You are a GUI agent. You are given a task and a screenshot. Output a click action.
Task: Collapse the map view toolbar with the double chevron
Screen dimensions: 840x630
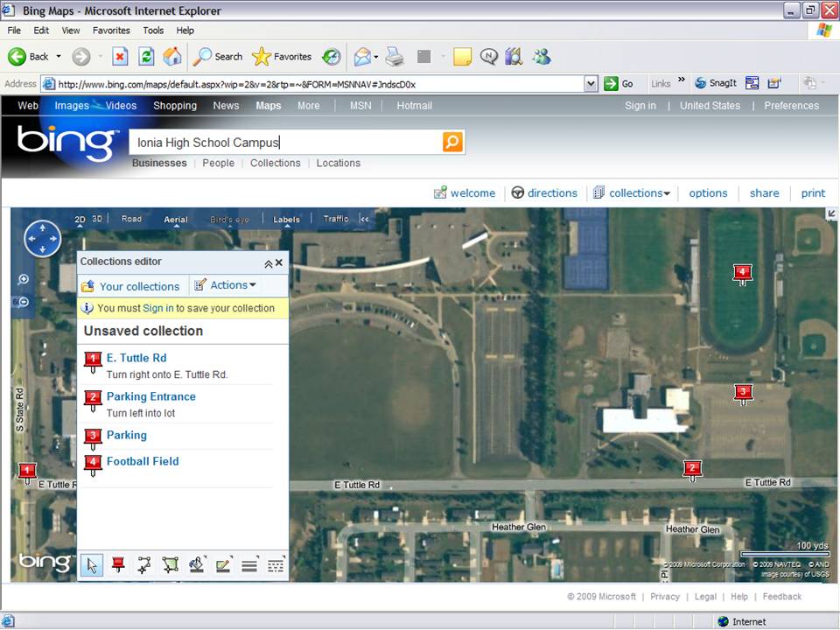point(364,219)
